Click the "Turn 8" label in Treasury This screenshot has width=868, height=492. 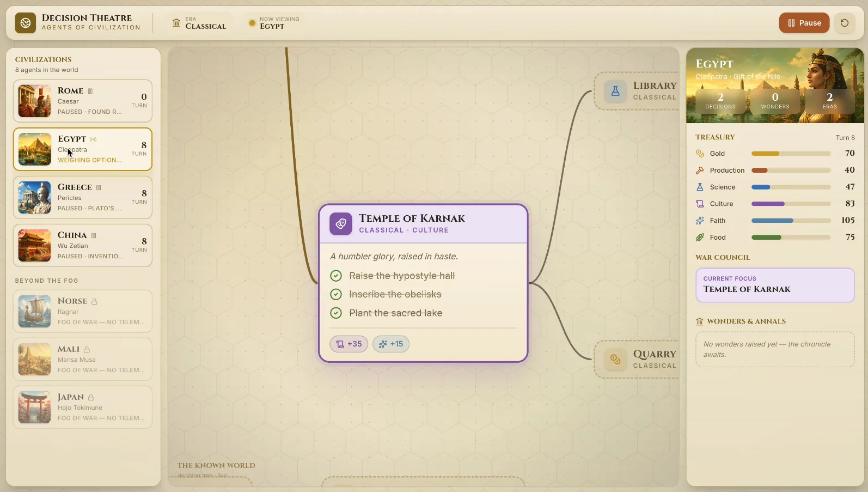click(x=845, y=138)
